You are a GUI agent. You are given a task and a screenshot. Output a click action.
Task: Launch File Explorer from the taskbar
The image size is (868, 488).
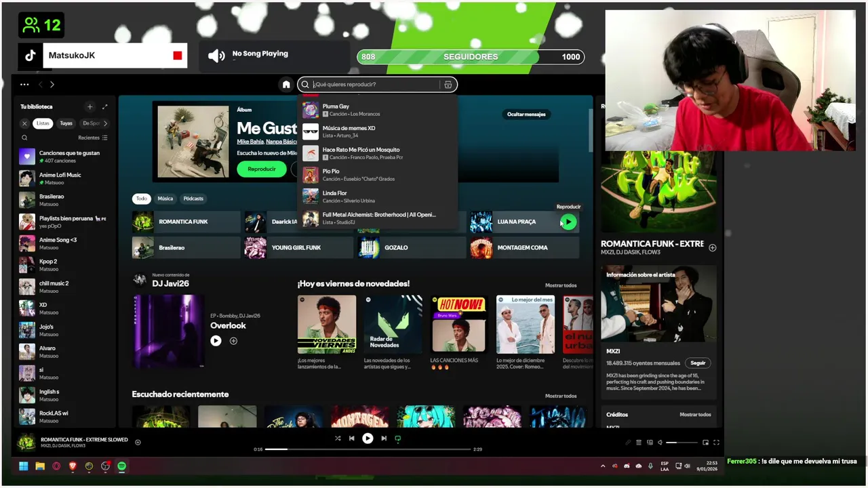pos(40,466)
